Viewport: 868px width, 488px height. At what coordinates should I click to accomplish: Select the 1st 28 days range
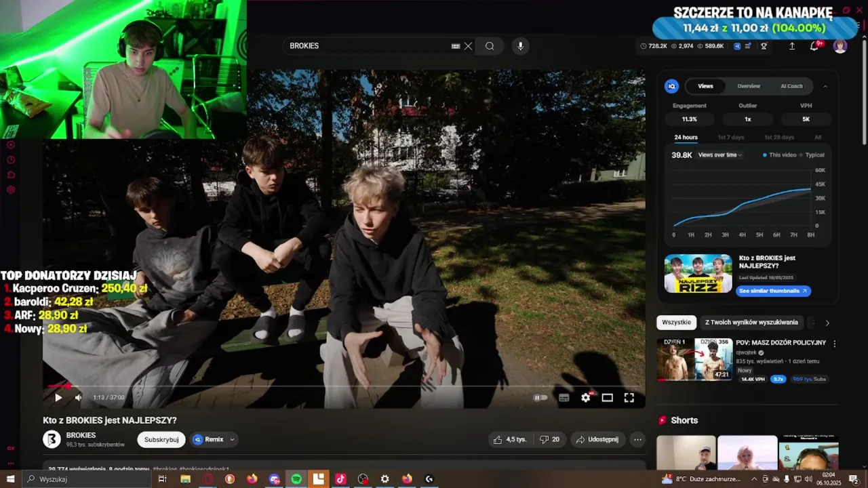tap(779, 137)
